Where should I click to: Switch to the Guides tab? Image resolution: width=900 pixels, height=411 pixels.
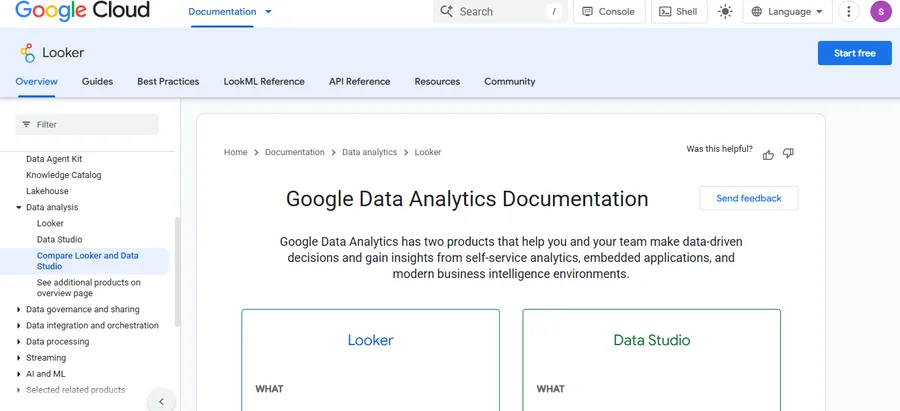(98, 82)
